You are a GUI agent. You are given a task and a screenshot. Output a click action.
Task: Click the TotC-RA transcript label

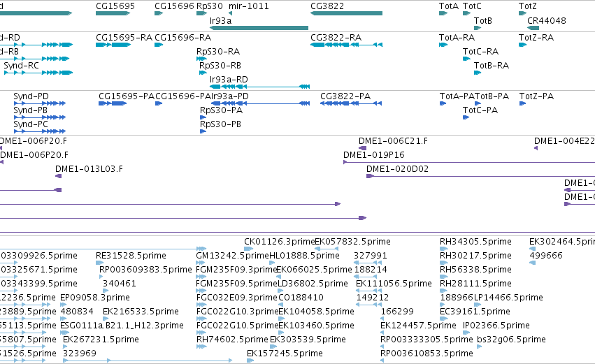point(480,52)
